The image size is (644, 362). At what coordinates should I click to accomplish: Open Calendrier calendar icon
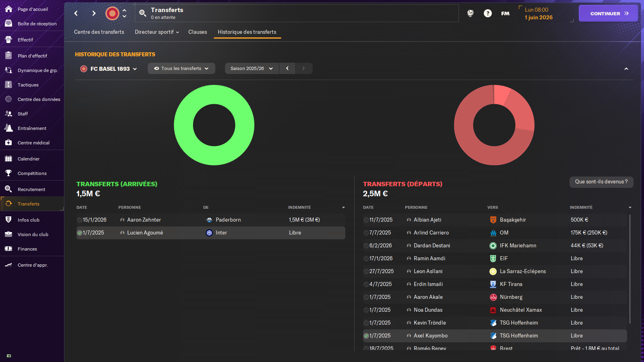click(x=8, y=158)
